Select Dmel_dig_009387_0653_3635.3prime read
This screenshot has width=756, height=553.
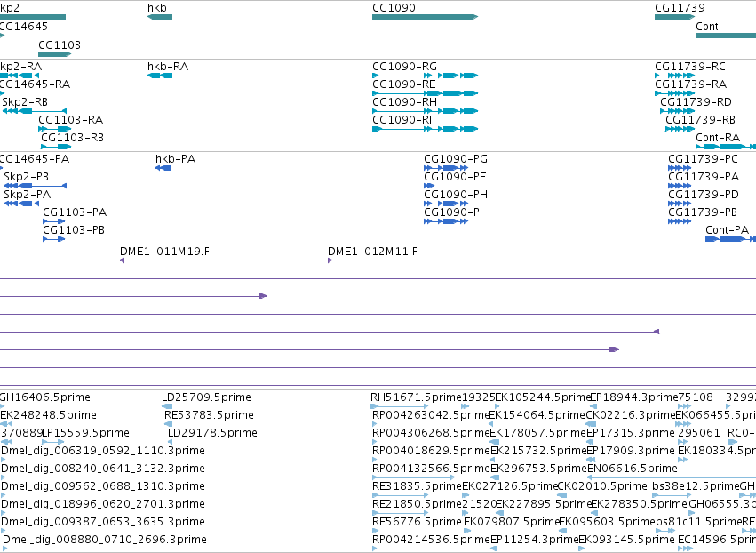pos(3,531)
